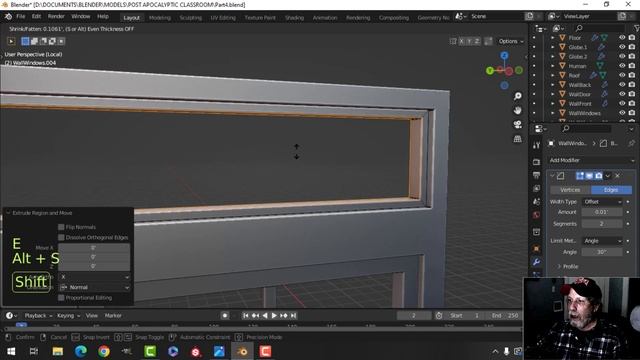Click the timeline Play button
Image resolution: width=640 pixels, height=360 pixels.
click(x=274, y=316)
